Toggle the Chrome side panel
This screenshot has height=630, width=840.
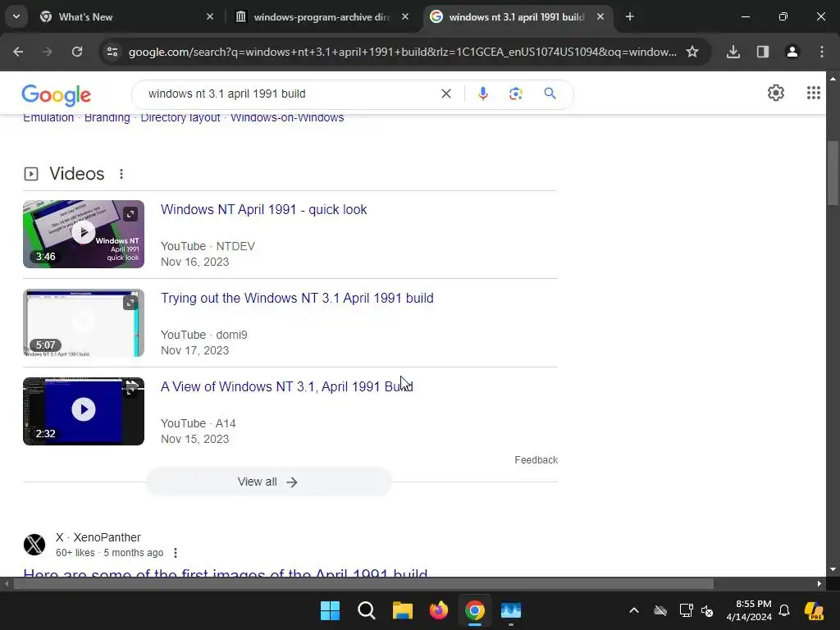pos(763,52)
